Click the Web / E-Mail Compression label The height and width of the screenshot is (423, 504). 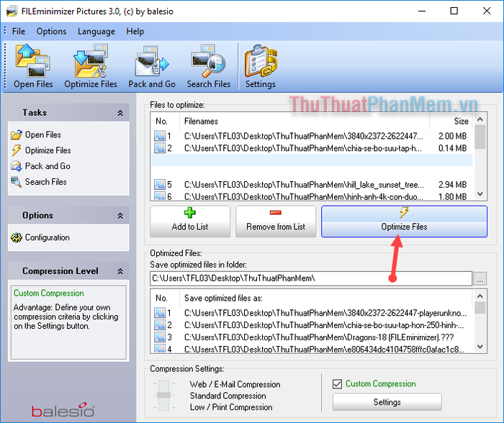(235, 384)
